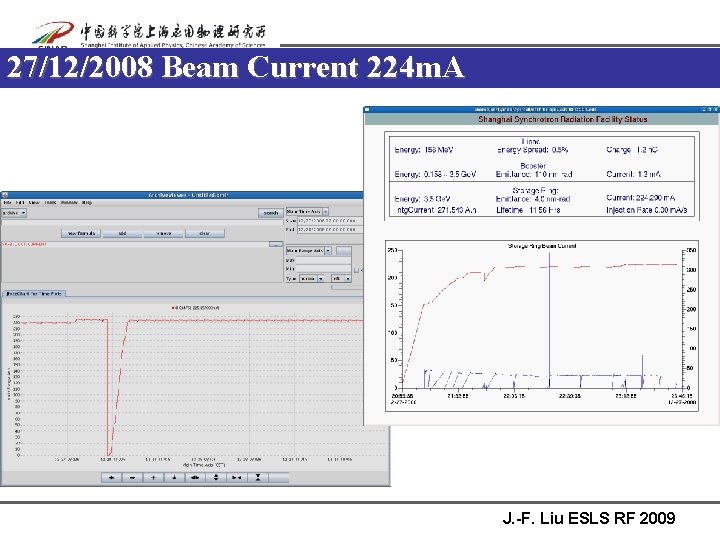
Task: Click the 'Charge 1.2 nC' value
Action: click(632, 150)
